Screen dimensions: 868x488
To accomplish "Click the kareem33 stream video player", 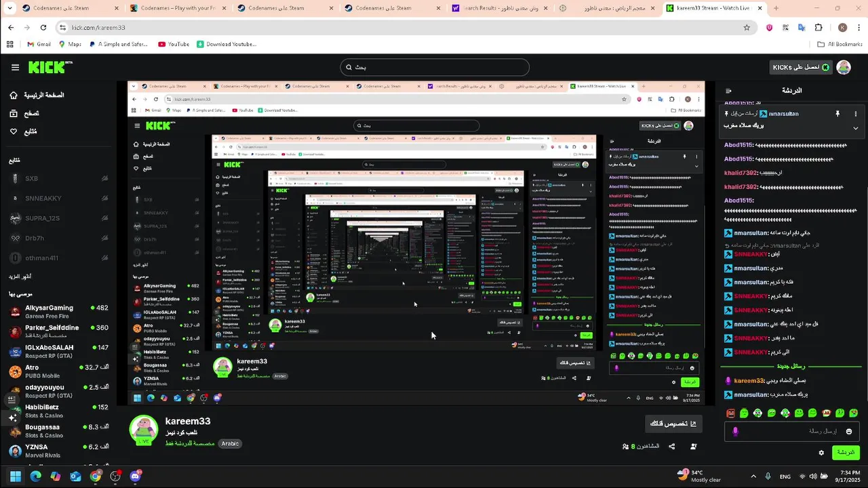I will pos(416,243).
